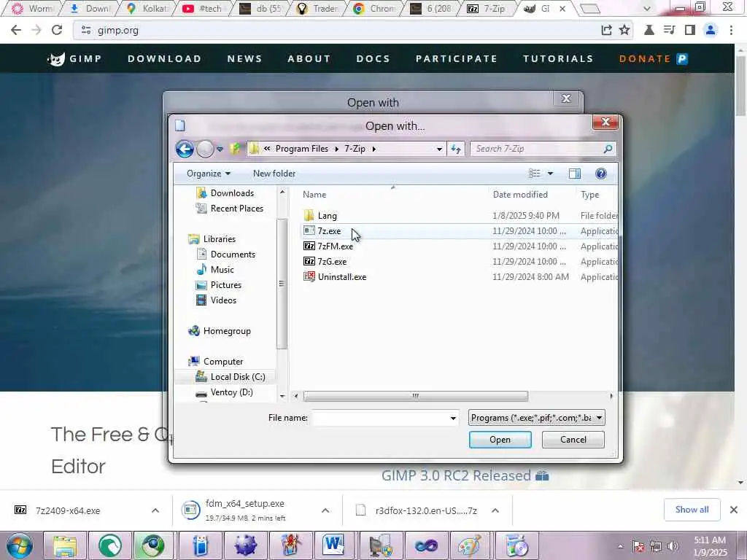The height and width of the screenshot is (560, 747).
Task: Open the recent locations dropdown arrow
Action: coord(220,149)
